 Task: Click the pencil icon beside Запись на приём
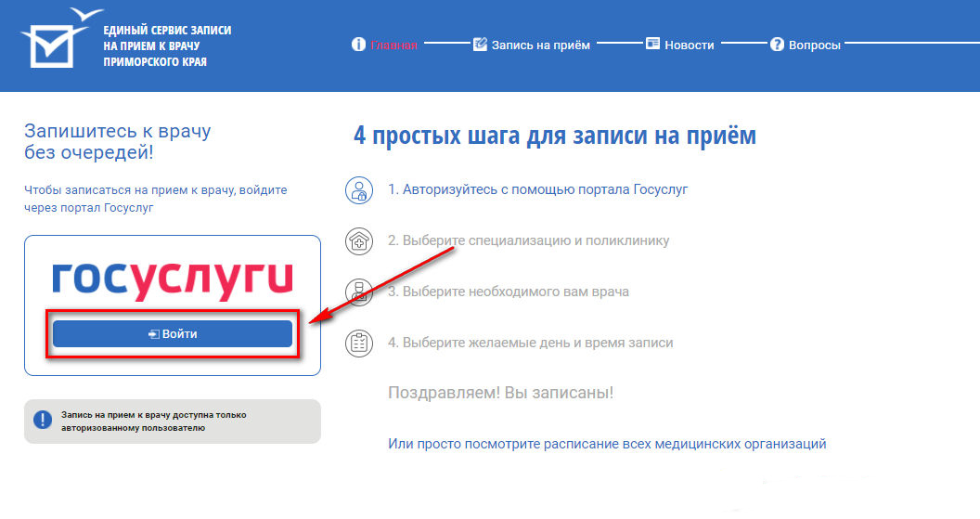click(480, 45)
